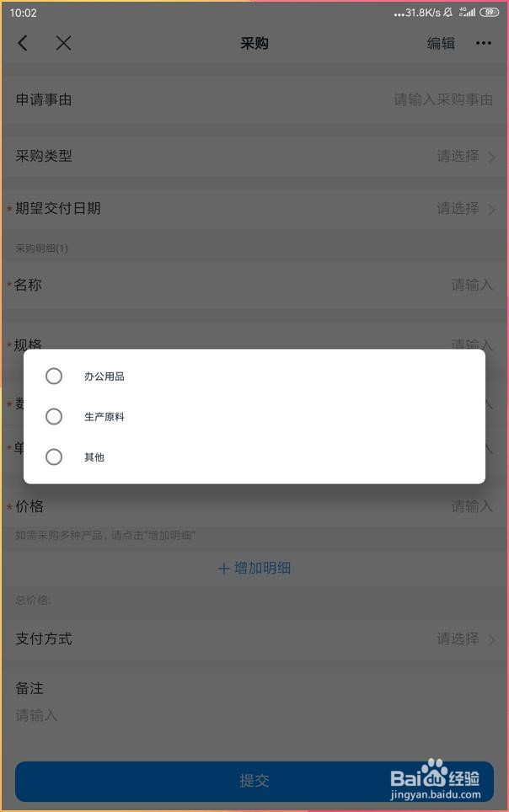Choose the 其他 radio option
This screenshot has height=812, width=509.
[54, 457]
